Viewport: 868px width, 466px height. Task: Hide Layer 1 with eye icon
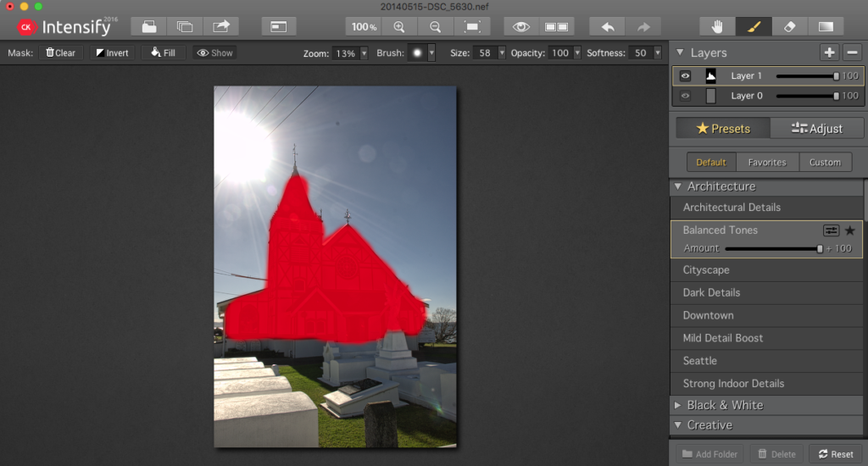click(685, 75)
